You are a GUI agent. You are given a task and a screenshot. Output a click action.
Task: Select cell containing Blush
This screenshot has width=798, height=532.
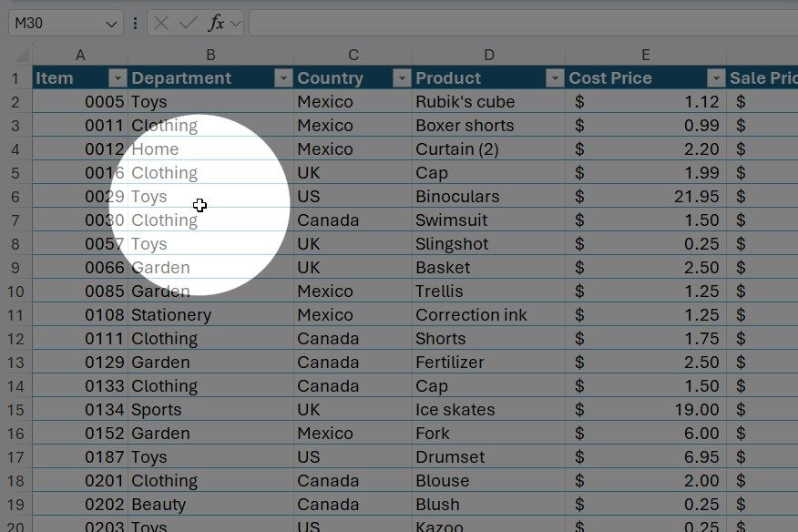pos(488,504)
